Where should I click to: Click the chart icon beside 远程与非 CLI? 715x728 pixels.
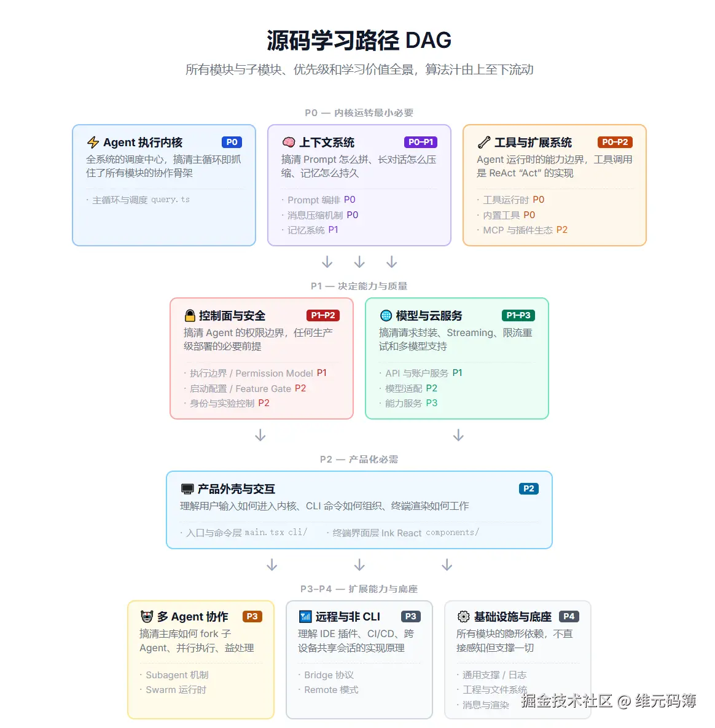[x=305, y=616]
